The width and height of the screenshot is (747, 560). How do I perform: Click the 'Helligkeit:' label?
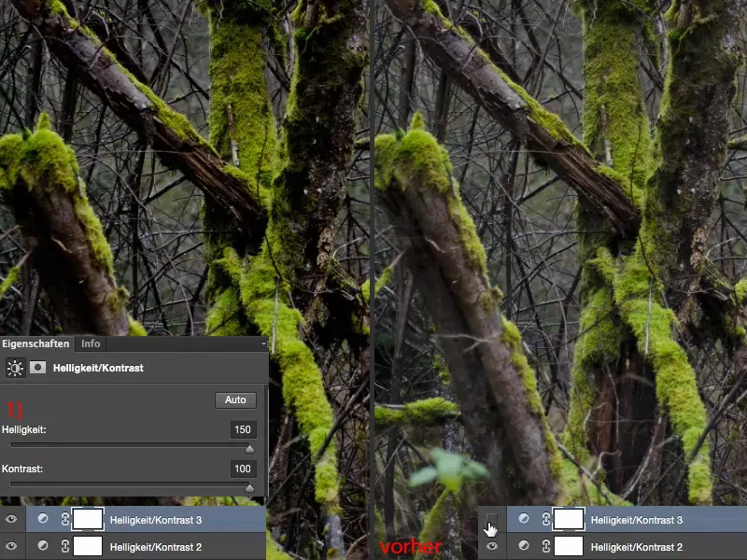[x=24, y=429]
